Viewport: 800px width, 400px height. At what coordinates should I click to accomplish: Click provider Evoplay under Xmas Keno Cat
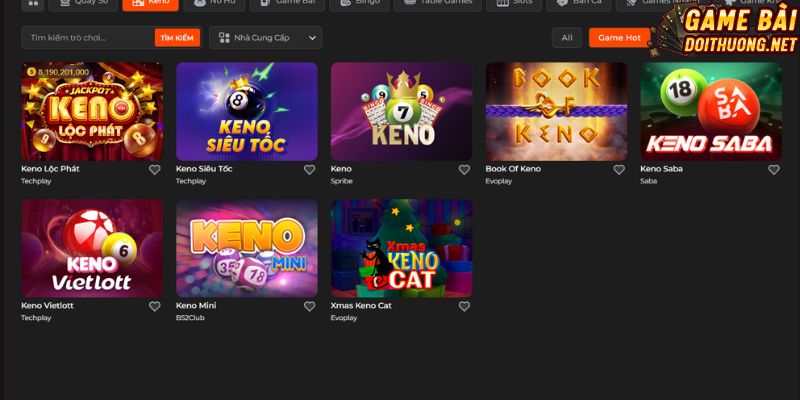344,318
